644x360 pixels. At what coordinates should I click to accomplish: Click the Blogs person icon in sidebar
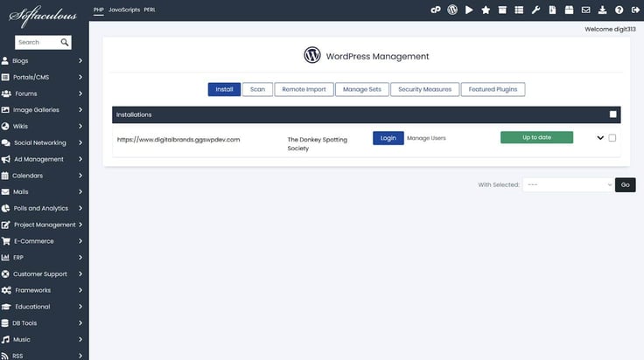pos(5,60)
